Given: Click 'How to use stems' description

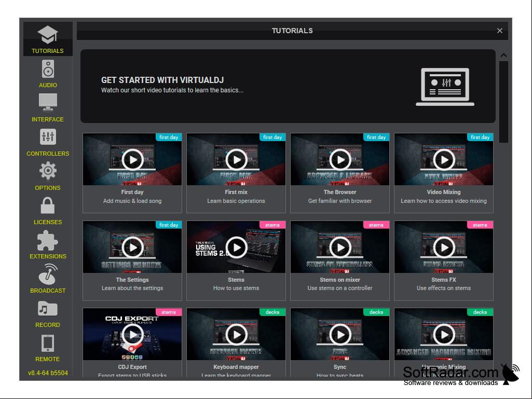Looking at the screenshot, I should (x=236, y=288).
